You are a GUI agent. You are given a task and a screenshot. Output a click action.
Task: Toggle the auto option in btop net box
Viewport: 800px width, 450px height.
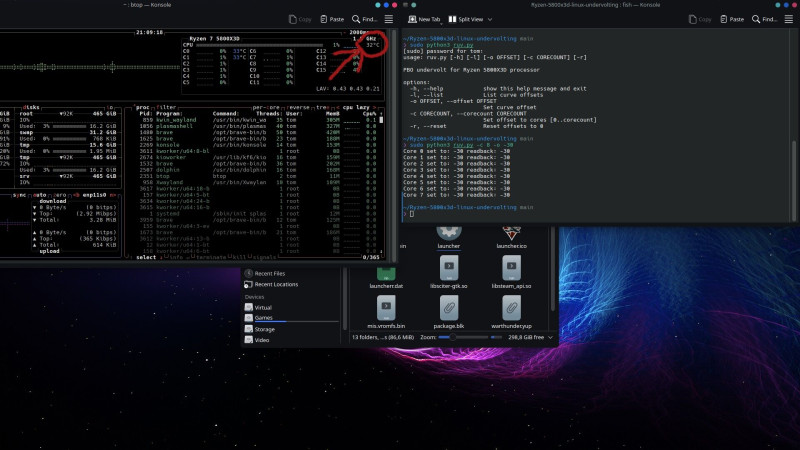point(39,195)
